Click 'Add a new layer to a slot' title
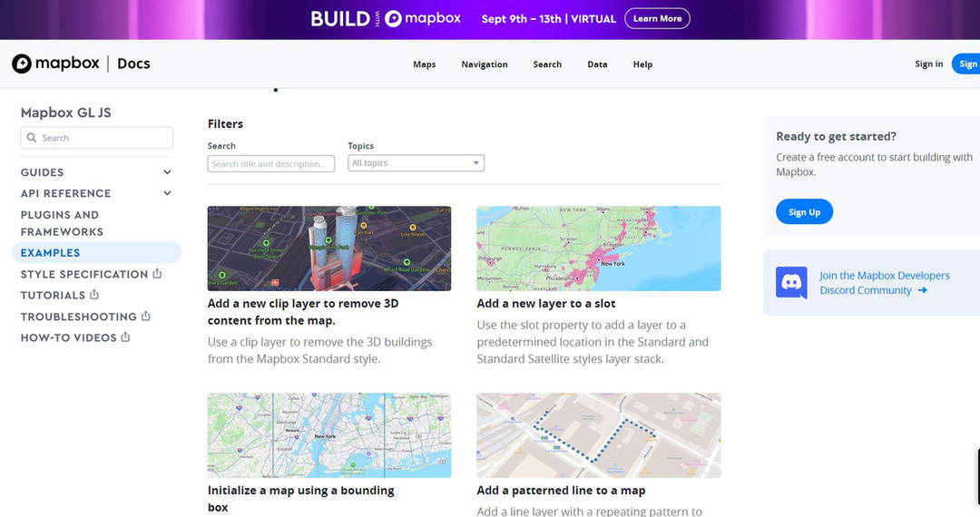Image resolution: width=980 pixels, height=517 pixels. tap(546, 304)
